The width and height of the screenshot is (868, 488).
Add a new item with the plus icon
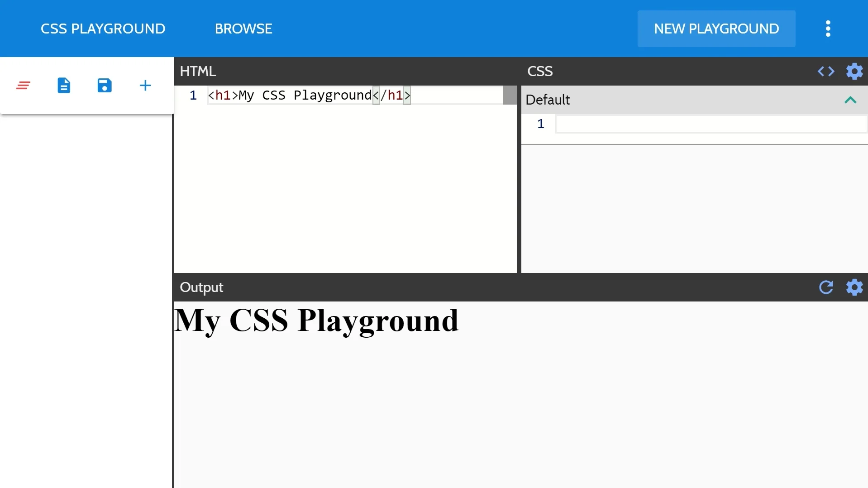coord(145,85)
